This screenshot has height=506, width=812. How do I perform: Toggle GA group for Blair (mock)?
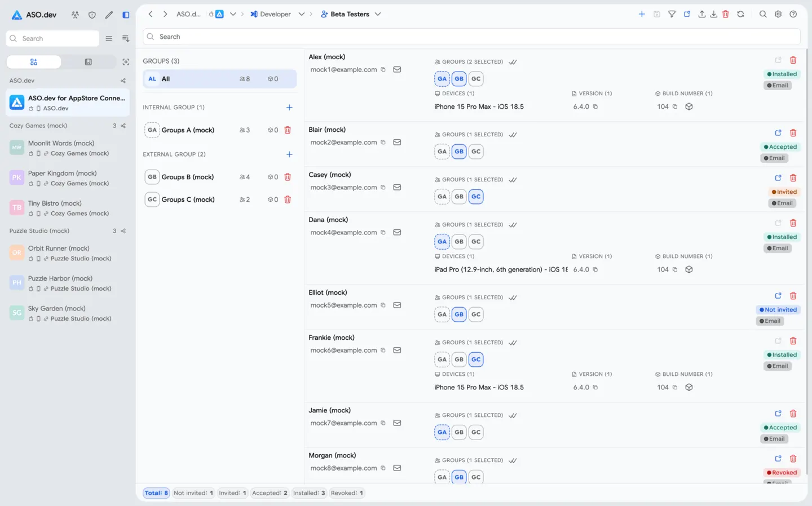click(x=442, y=152)
